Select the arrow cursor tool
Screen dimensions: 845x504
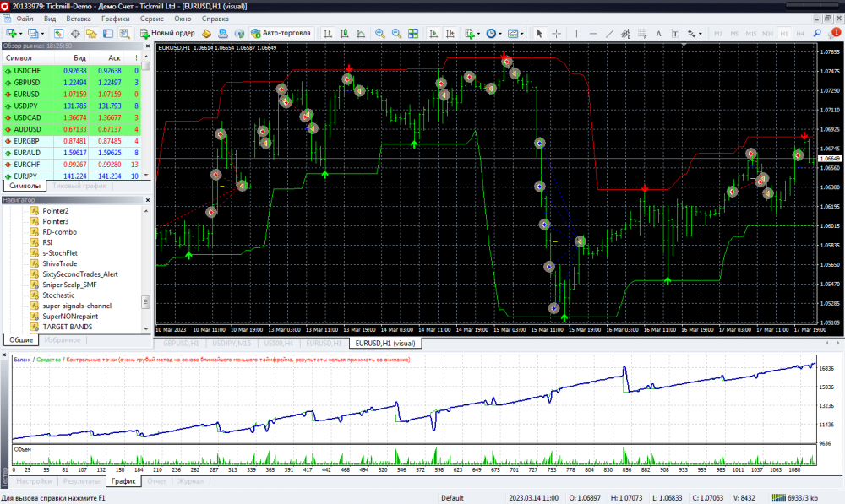(539, 34)
